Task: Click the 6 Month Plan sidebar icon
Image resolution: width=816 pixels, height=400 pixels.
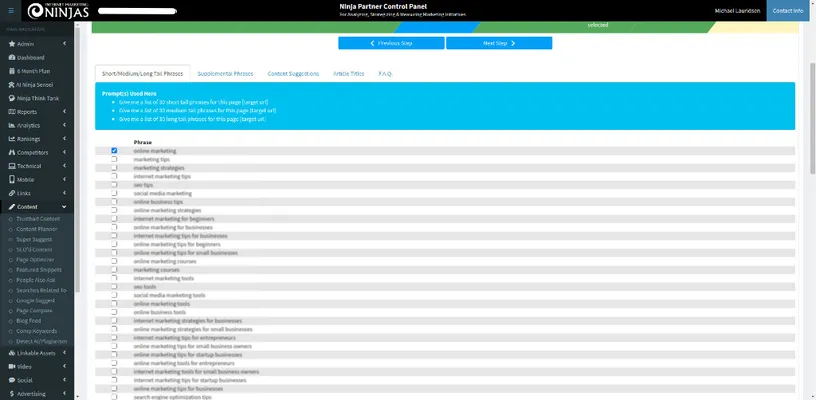Action: pyautogui.click(x=11, y=72)
